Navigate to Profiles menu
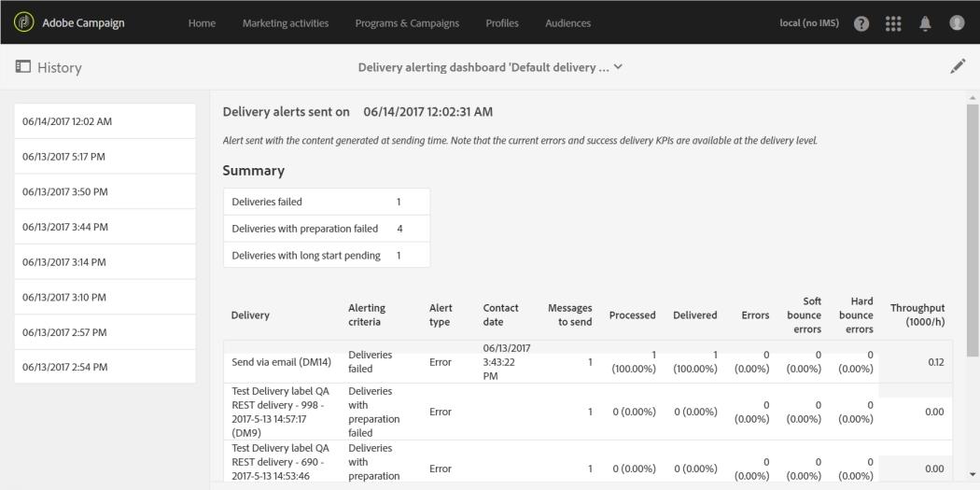The width and height of the screenshot is (980, 490). point(502,23)
